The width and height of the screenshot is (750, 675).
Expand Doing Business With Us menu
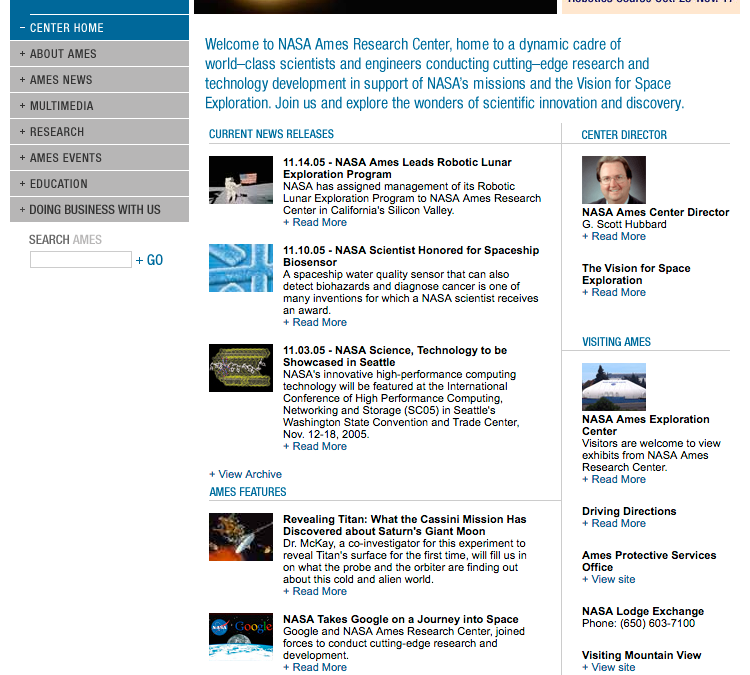99,210
